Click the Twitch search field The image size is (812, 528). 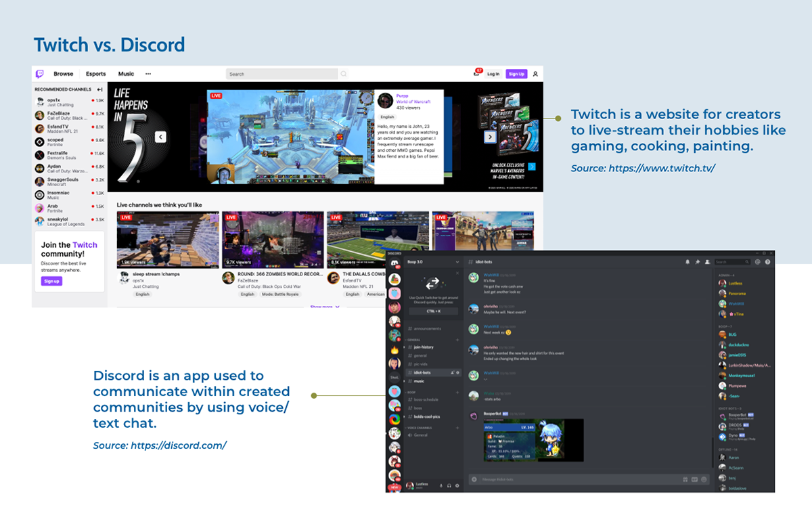281,74
